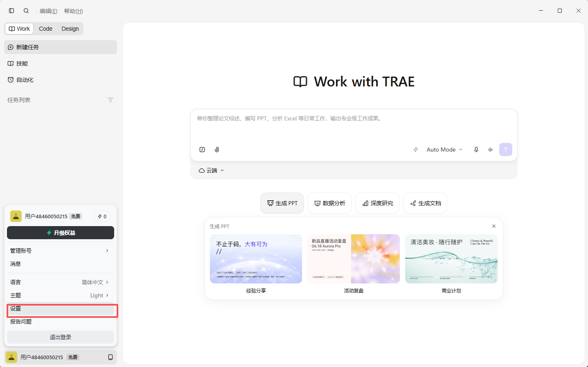Open the 技能 skills page

click(x=61, y=63)
